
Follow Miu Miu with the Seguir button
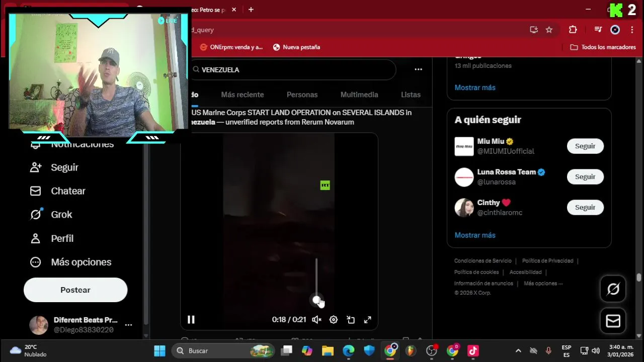pos(585,146)
